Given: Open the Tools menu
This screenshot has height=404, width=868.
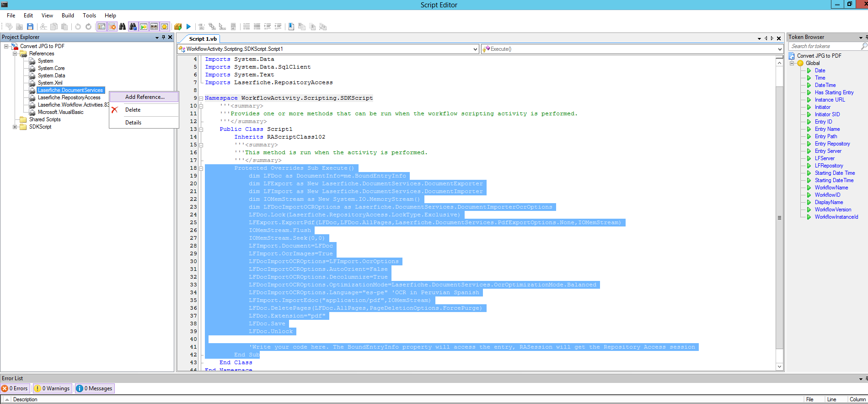Looking at the screenshot, I should (x=89, y=16).
